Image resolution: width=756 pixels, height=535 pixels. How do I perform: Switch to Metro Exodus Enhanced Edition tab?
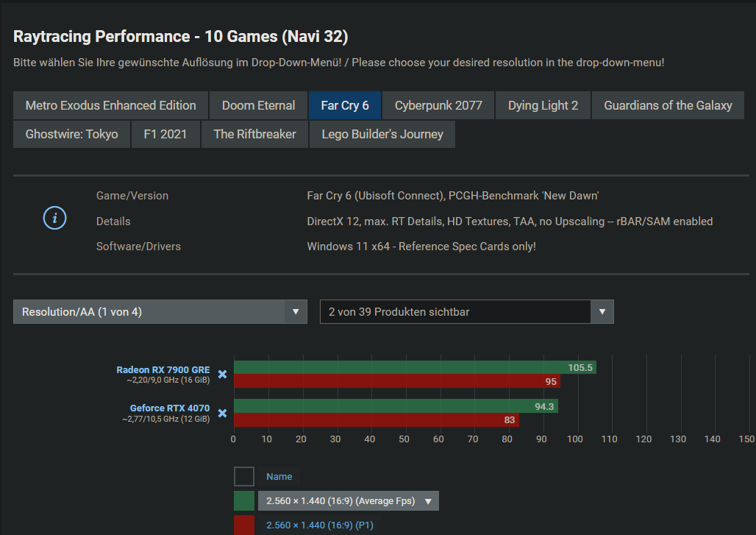coord(110,105)
